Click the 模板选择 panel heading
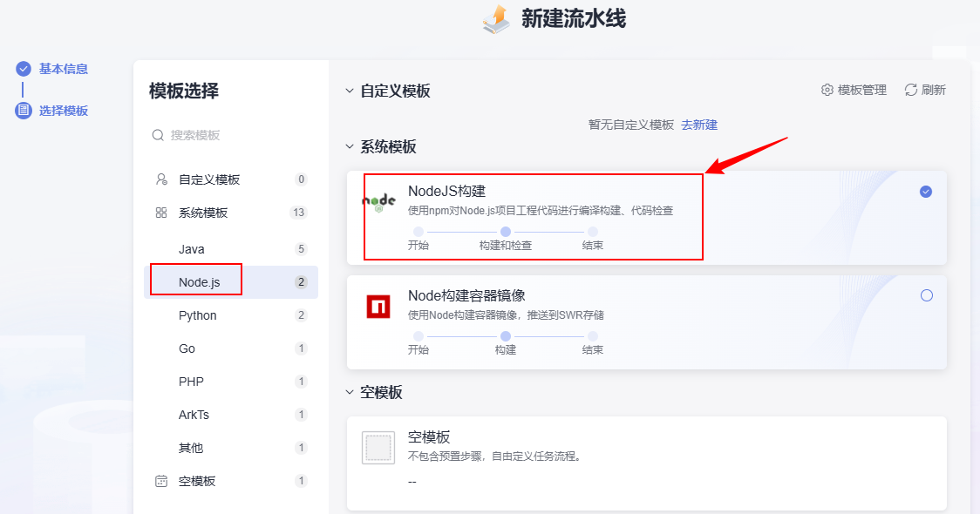Viewport: 980px width, 514px height. 184,91
